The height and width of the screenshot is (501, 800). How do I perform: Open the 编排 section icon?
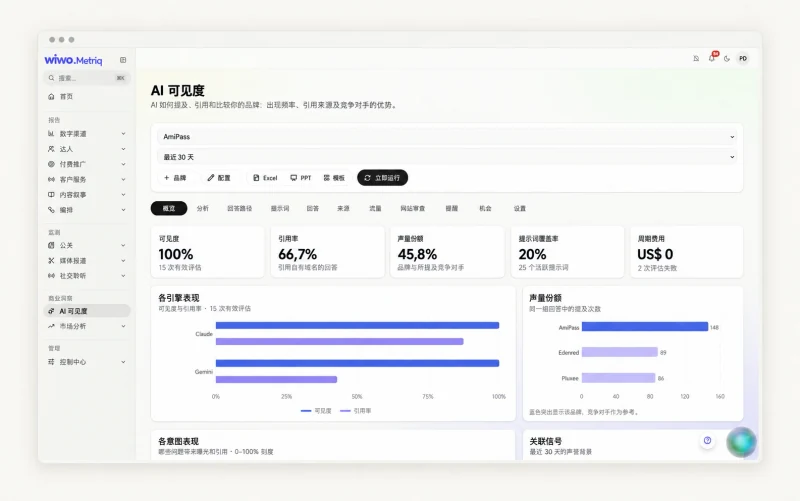pyautogui.click(x=51, y=210)
